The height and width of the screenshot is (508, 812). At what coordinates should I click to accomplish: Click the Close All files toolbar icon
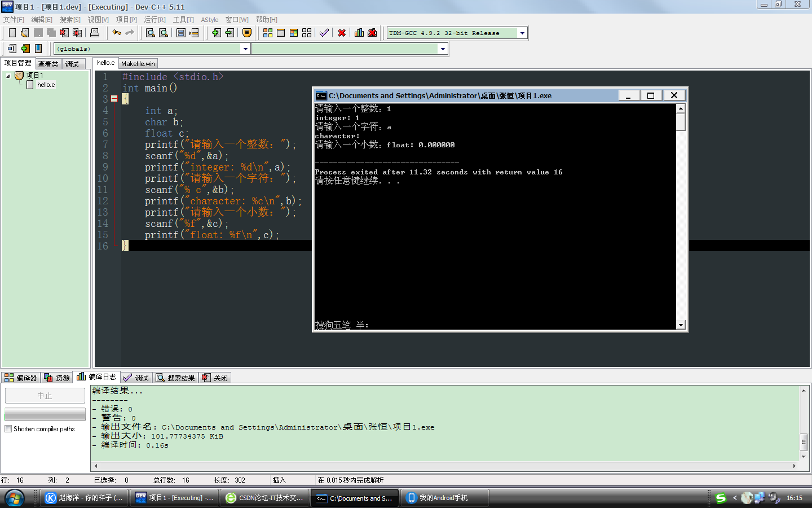[x=77, y=33]
